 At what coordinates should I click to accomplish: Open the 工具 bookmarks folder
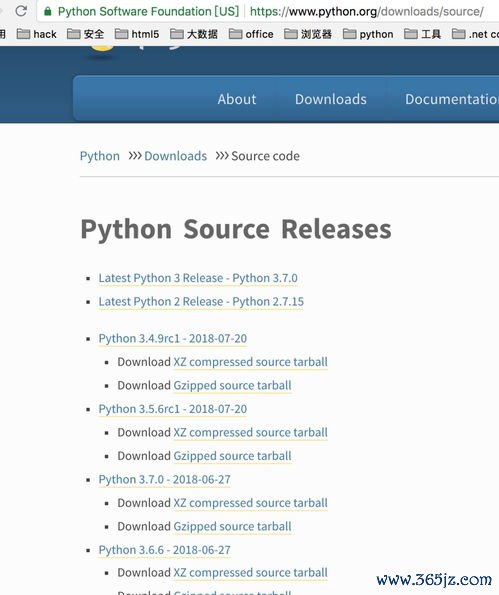tap(422, 34)
